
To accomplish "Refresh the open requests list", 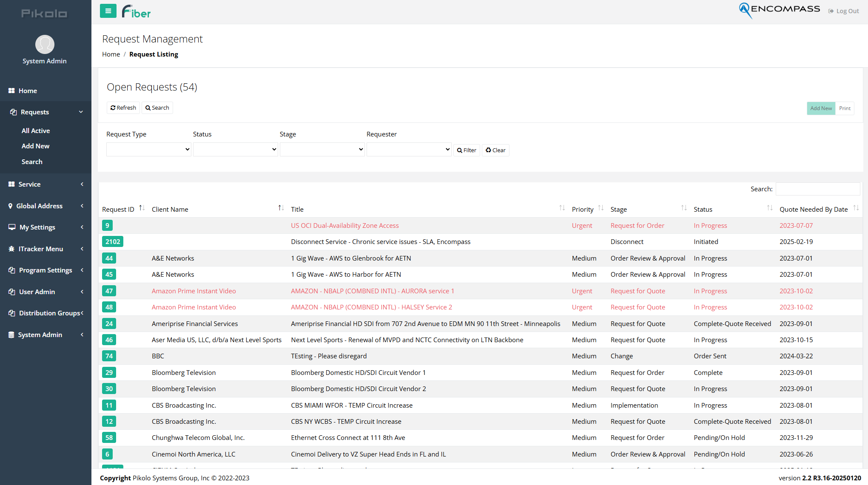I will pyautogui.click(x=123, y=108).
